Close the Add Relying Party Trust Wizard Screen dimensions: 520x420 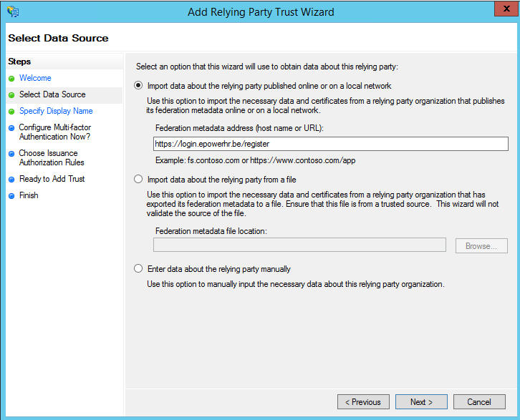point(506,9)
